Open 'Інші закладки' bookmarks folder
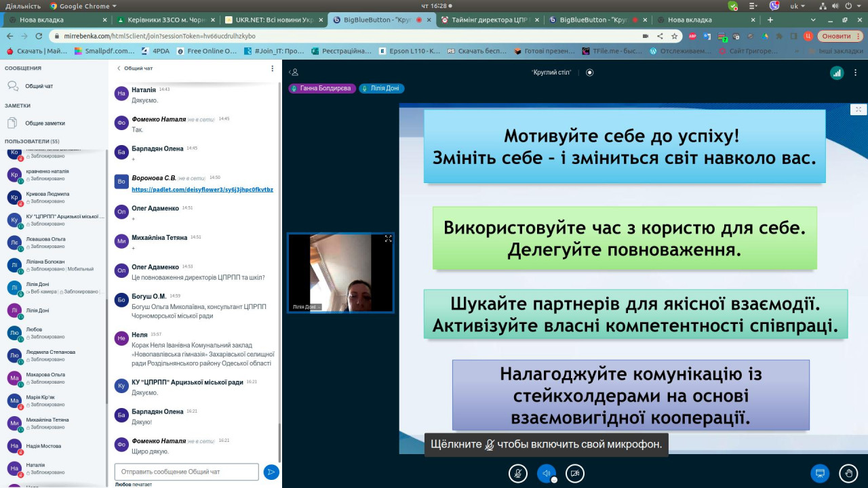This screenshot has width=868, height=488. point(834,51)
